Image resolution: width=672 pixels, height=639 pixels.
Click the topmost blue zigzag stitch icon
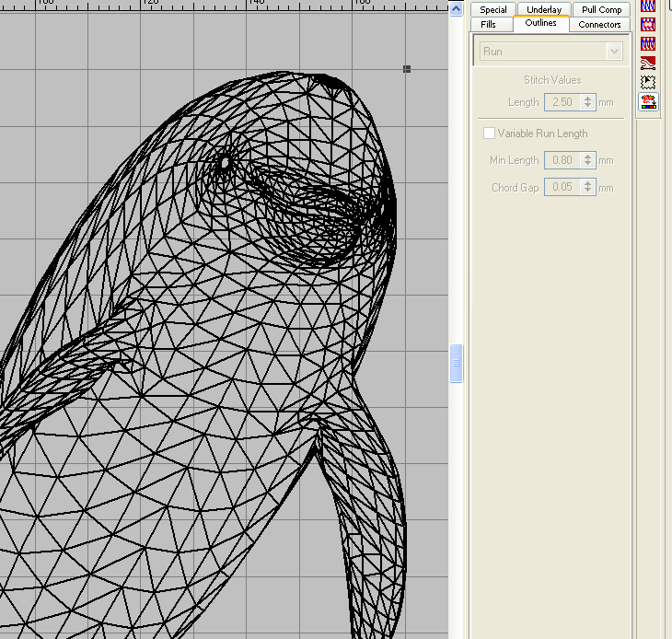[x=649, y=6]
